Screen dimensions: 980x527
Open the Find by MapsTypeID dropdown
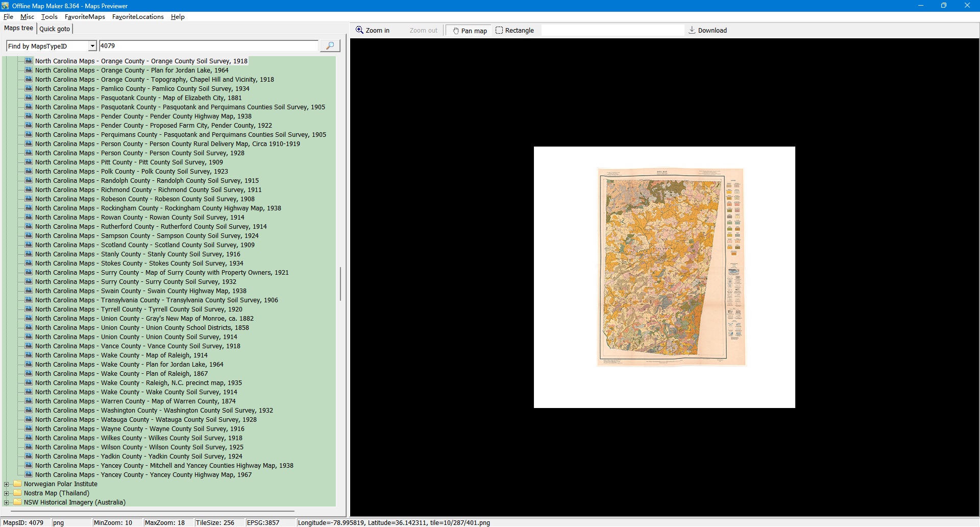tap(92, 46)
